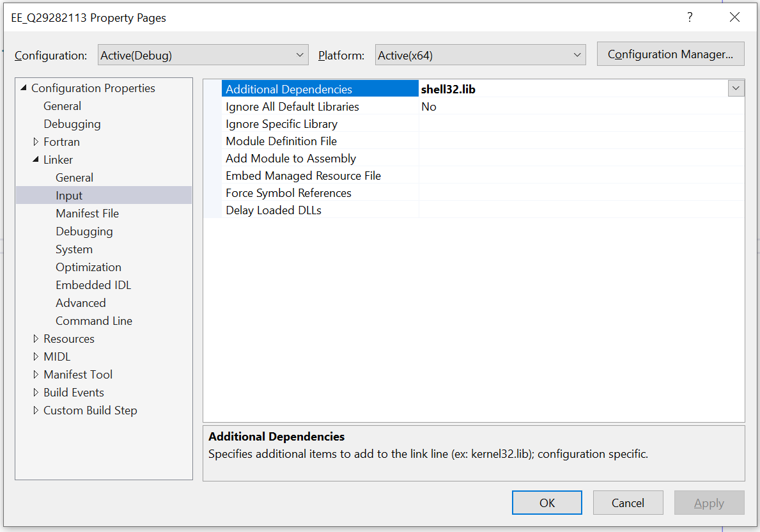The height and width of the screenshot is (532, 760).
Task: Open the Additional Dependencies value dropdown arrow
Action: pos(736,88)
